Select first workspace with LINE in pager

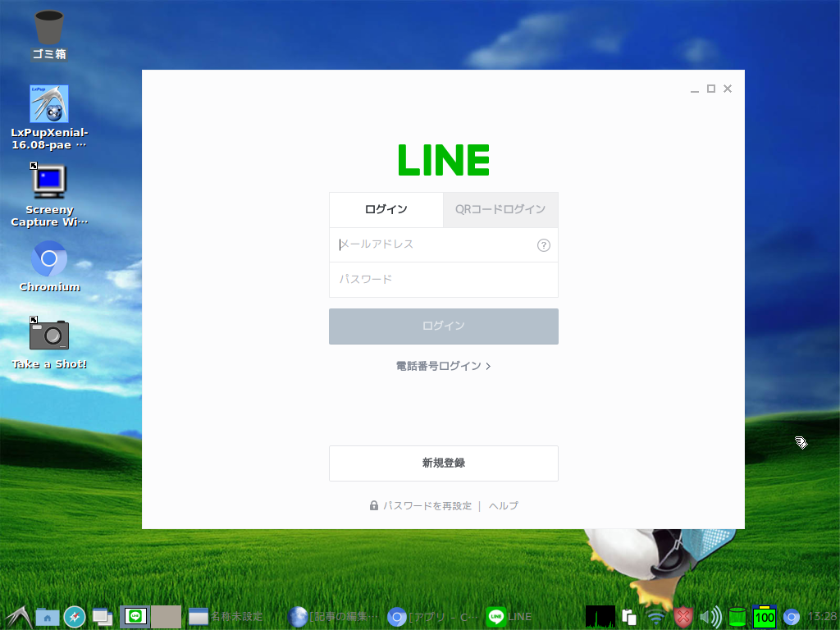[135, 617]
